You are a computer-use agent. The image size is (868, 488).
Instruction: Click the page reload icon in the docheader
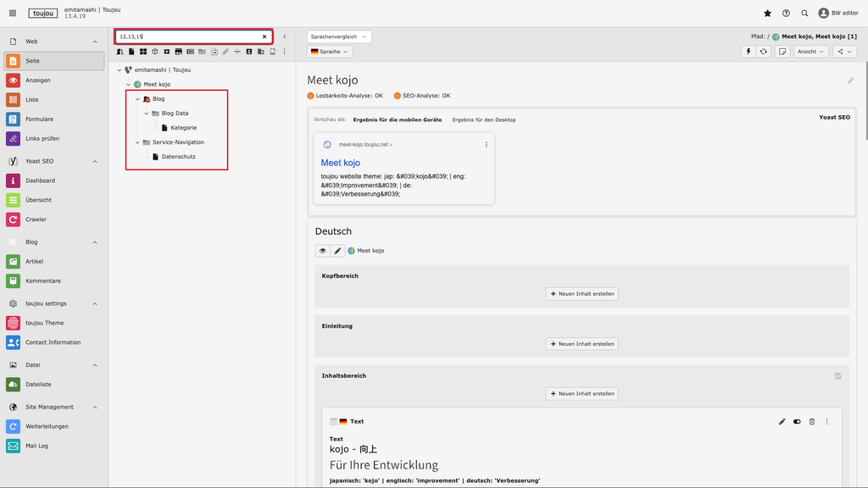point(764,52)
